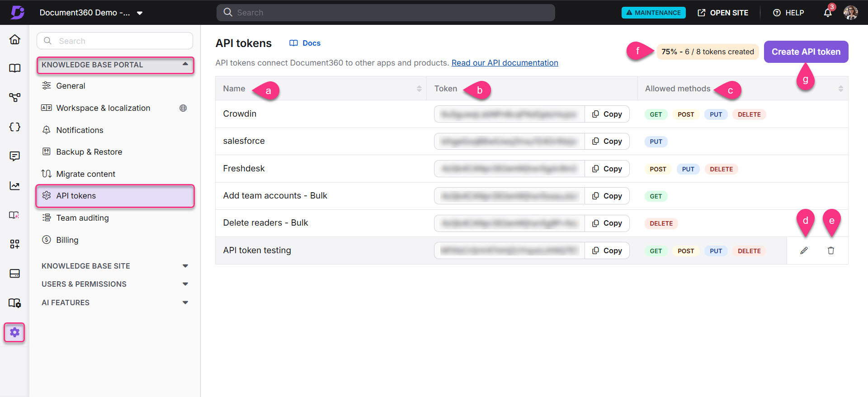Viewport: 868px width, 397px height.
Task: Delete the API token testing entry
Action: (x=830, y=250)
